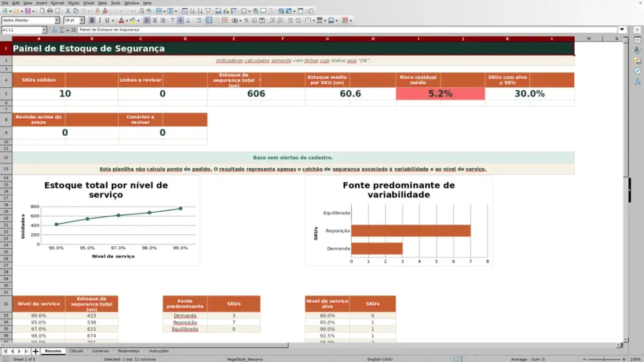Image resolution: width=644 pixels, height=362 pixels.
Task: Click the formula input field
Action: [347, 30]
